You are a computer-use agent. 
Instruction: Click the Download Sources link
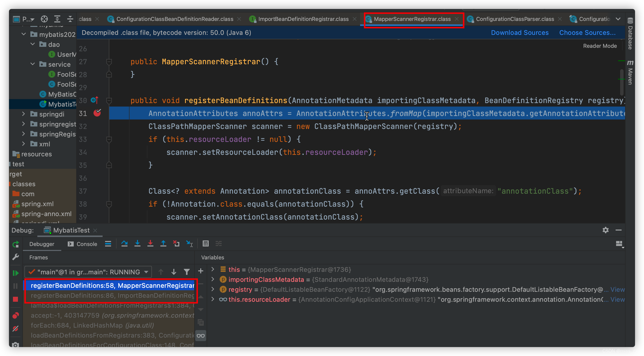[x=519, y=33]
